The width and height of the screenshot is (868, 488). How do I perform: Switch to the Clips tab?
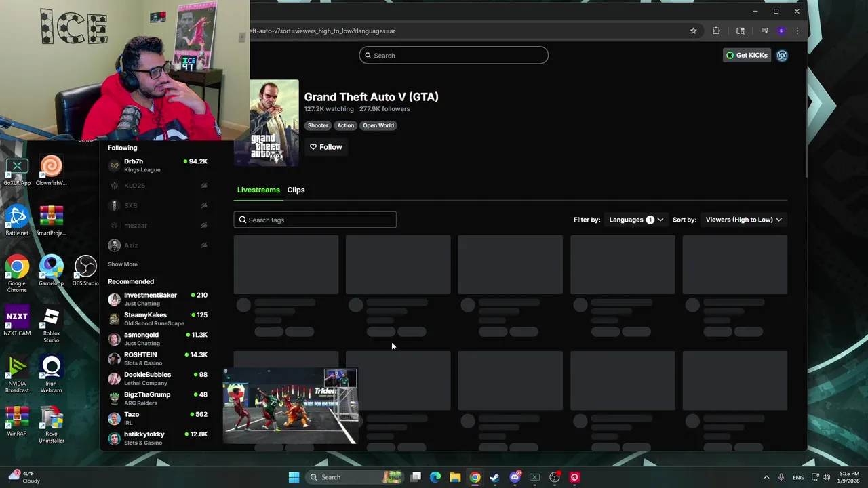[x=296, y=190]
